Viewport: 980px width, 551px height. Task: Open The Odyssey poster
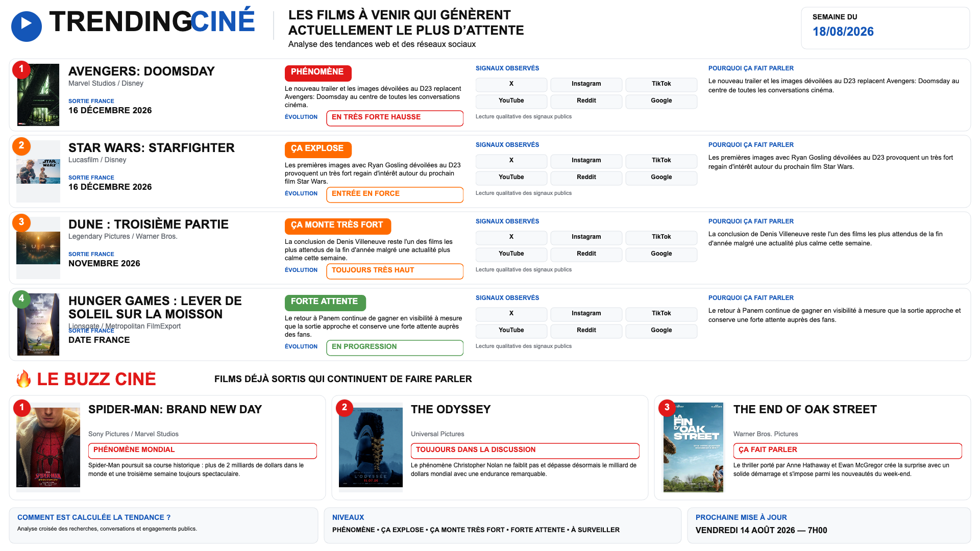[x=371, y=447]
